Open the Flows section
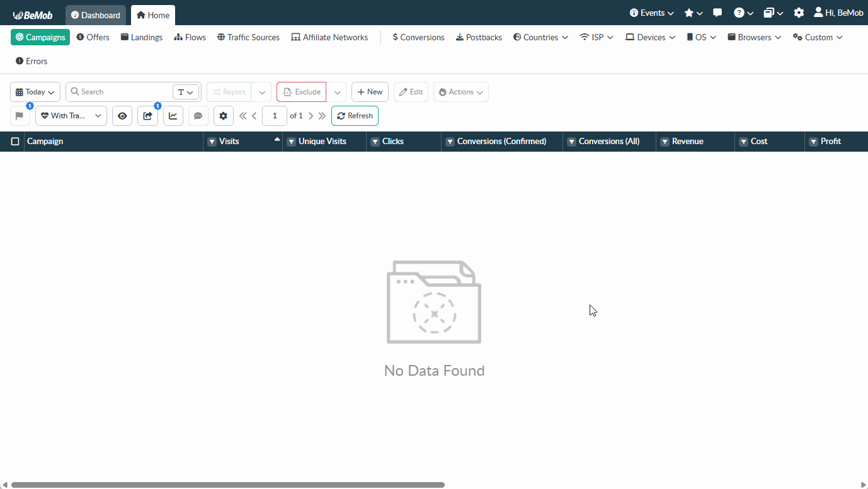Image resolution: width=868 pixels, height=489 pixels. pos(190,37)
